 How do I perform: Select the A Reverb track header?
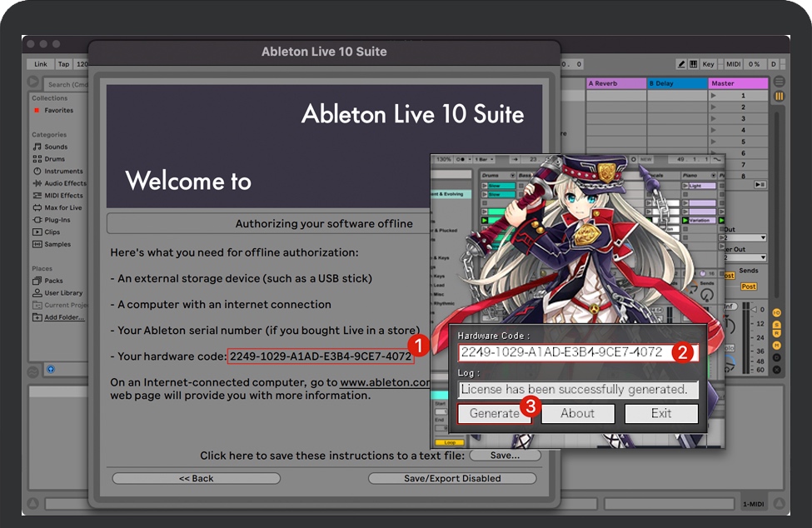coord(616,83)
